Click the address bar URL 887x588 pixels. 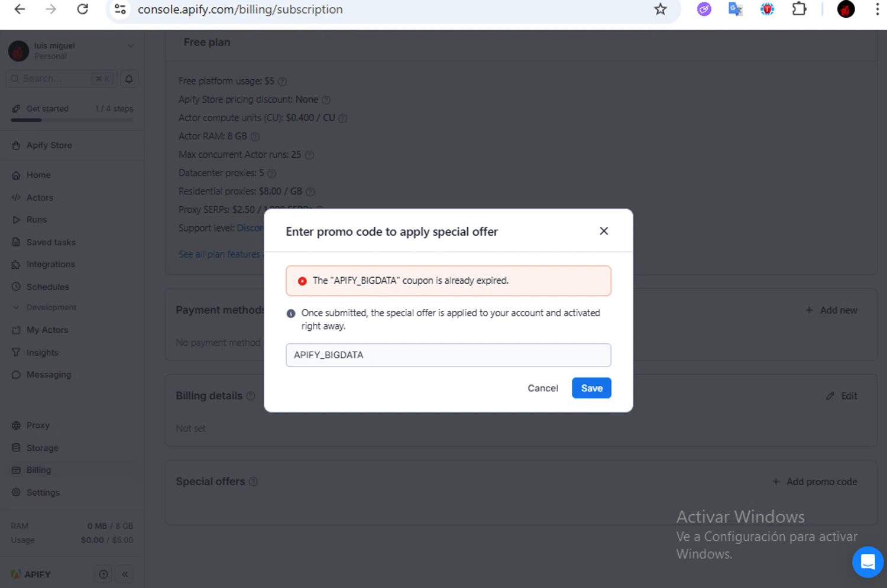240,9
